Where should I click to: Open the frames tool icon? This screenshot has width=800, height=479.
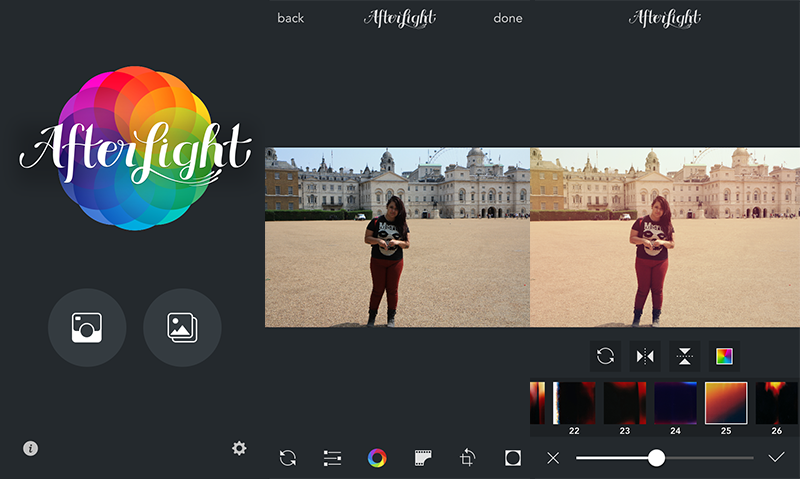[x=513, y=458]
